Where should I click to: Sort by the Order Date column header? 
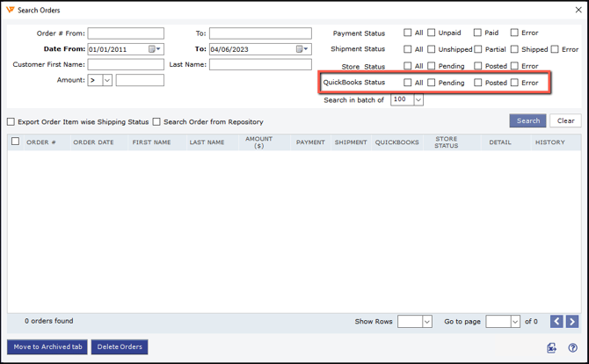[x=93, y=142]
